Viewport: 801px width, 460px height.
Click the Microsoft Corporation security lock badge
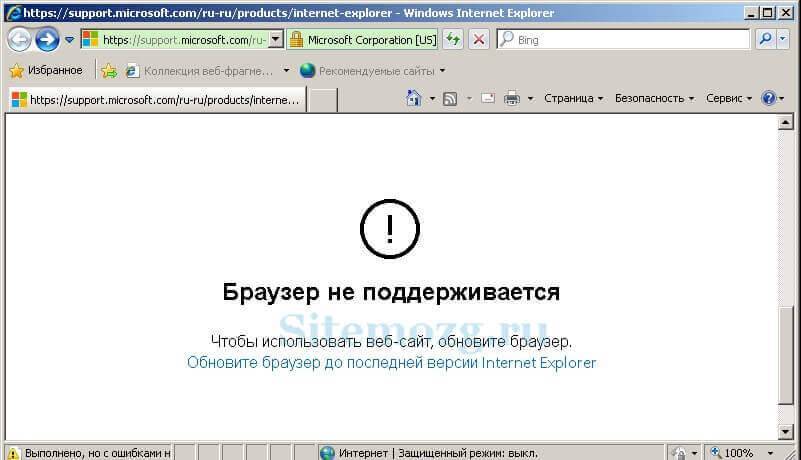click(x=363, y=39)
